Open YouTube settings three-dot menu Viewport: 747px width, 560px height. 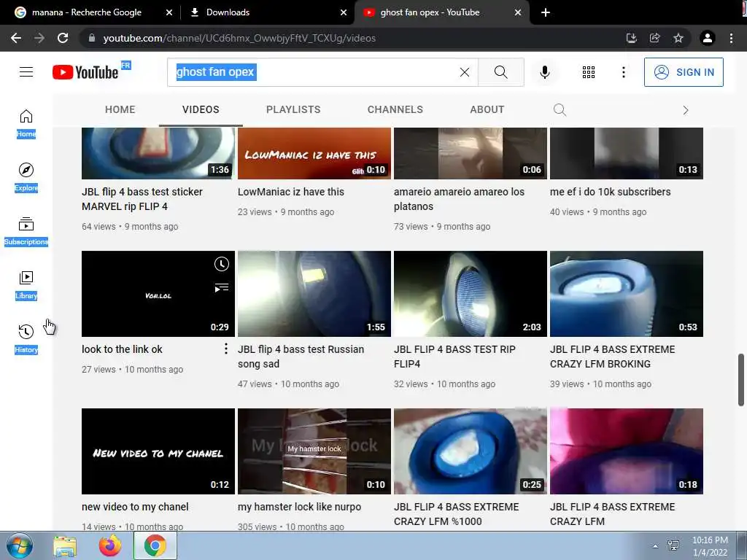click(x=623, y=72)
